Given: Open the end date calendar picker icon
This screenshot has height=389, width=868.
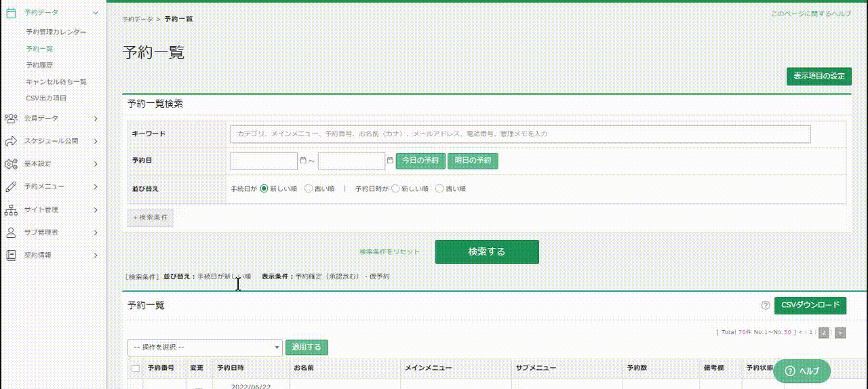Looking at the screenshot, I should pyautogui.click(x=390, y=161).
